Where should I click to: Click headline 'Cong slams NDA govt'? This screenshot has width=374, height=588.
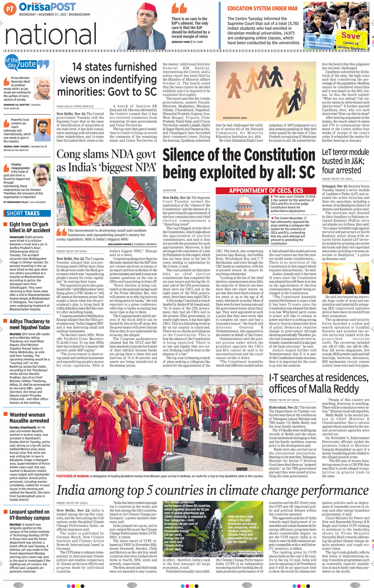[106, 161]
